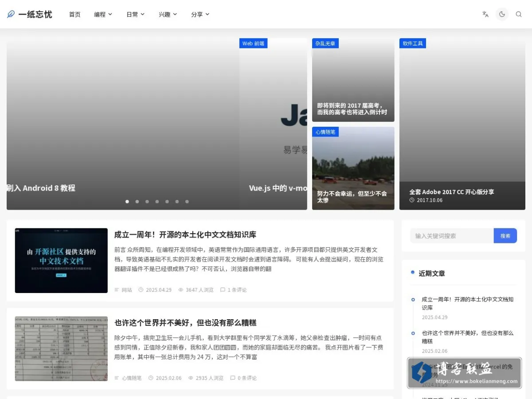
Task: Click the clock icon beside main-list date 2025.04.29
Action: pyautogui.click(x=141, y=290)
